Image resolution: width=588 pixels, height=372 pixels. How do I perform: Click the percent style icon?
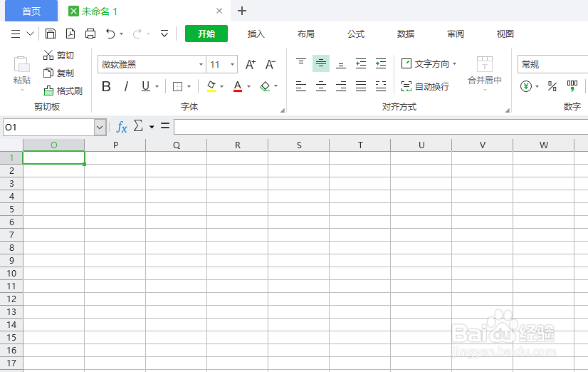click(x=552, y=87)
